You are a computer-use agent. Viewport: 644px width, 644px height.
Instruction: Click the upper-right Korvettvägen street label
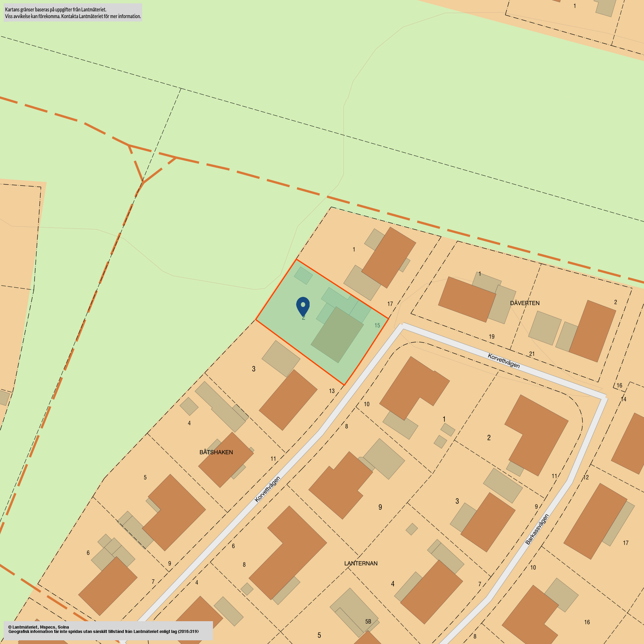tap(503, 361)
